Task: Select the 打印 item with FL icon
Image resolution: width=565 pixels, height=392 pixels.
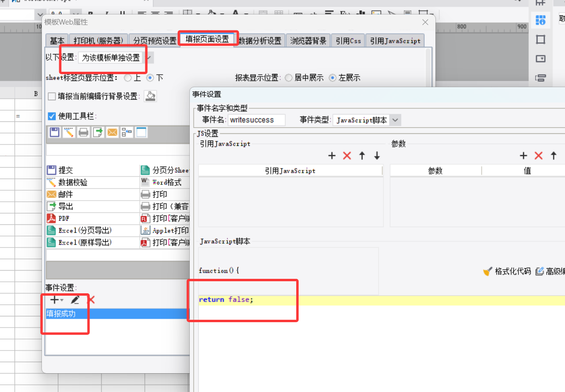Action: tap(165, 218)
